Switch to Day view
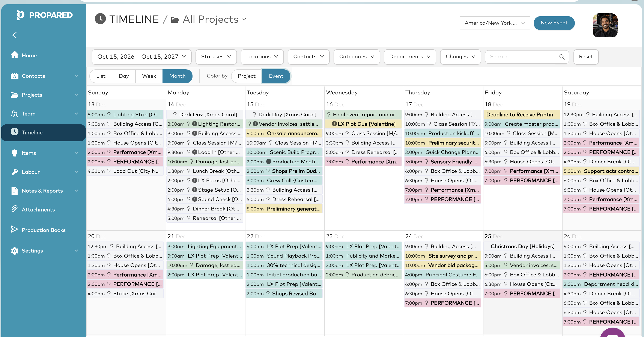Screen dimensions: 644x337 pos(124,76)
